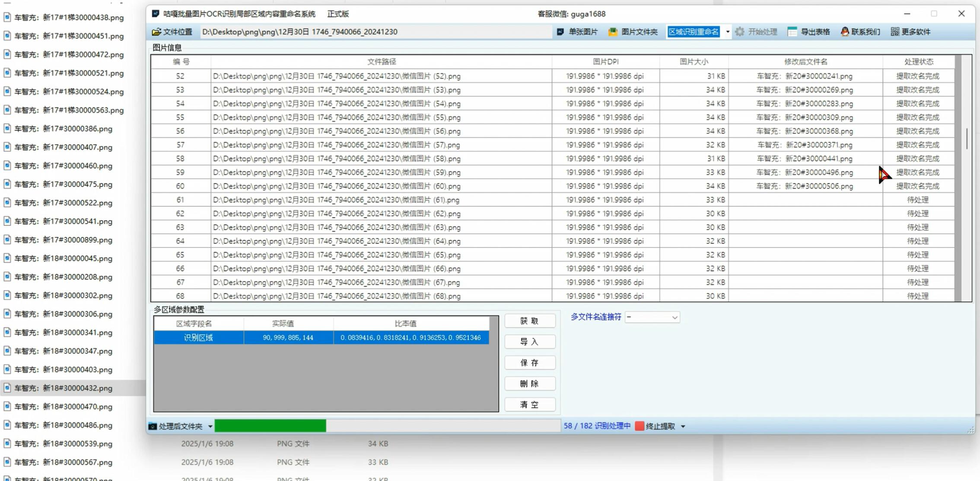The width and height of the screenshot is (980, 481).
Task: Click the 图片DPI column header
Action: [x=606, y=62]
